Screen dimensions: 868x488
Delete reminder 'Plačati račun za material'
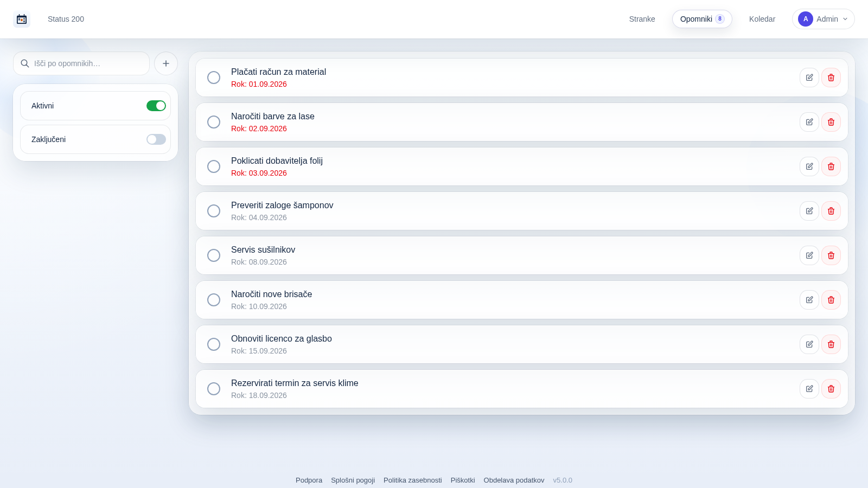(831, 78)
